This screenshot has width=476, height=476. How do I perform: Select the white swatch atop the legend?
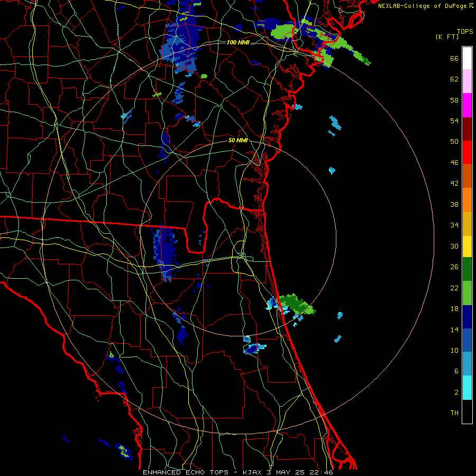coord(467,58)
